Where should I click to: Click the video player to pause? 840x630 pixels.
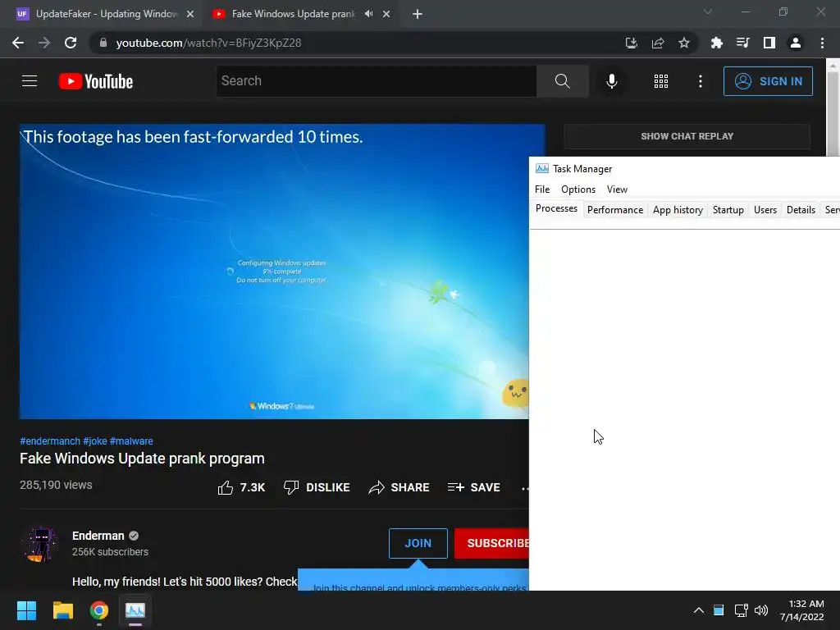point(274,271)
